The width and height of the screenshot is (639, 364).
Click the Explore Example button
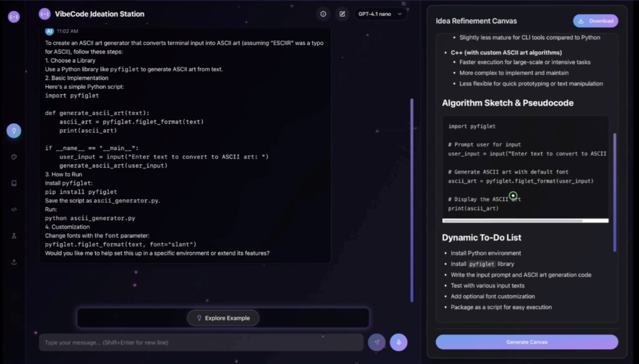(223, 318)
